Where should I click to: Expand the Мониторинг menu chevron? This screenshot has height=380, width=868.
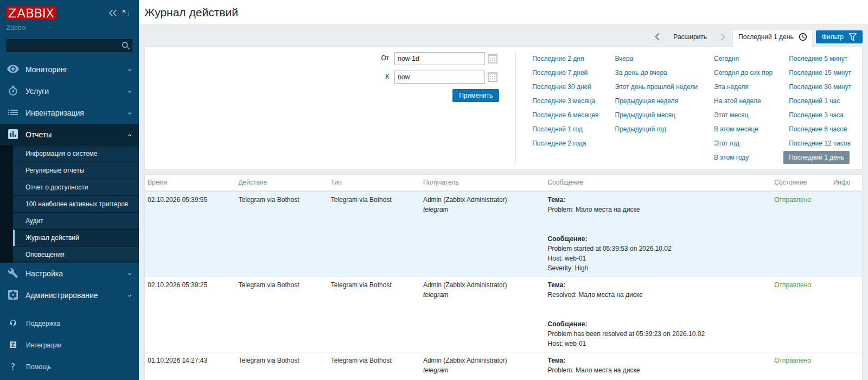pyautogui.click(x=130, y=69)
